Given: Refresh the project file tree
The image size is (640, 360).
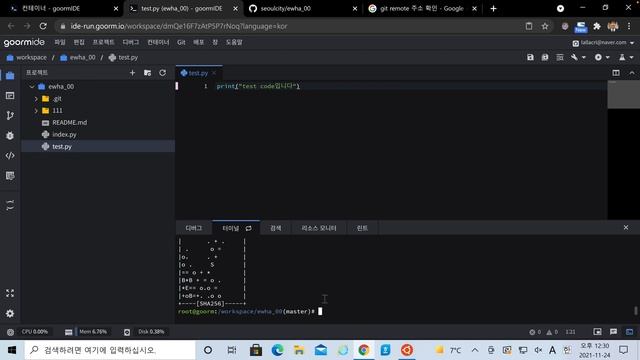Looking at the screenshot, I should (x=162, y=73).
